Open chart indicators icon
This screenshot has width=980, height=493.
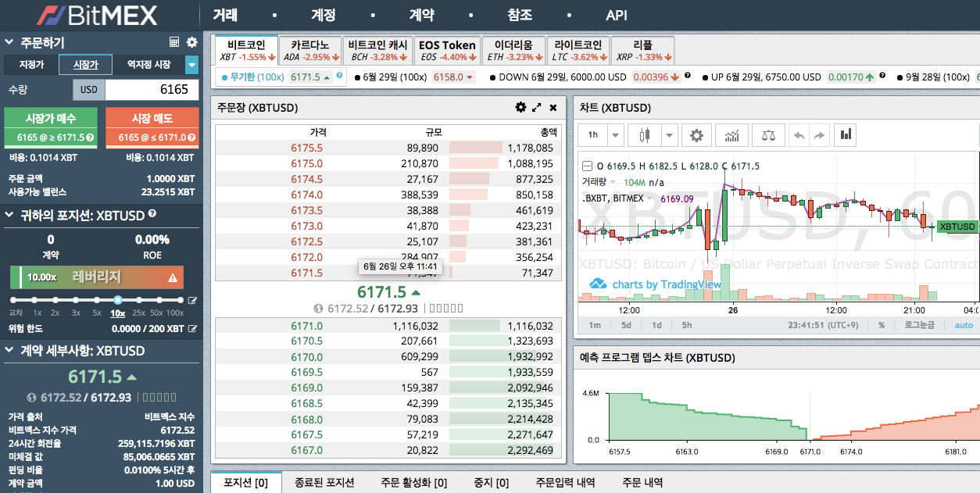731,135
